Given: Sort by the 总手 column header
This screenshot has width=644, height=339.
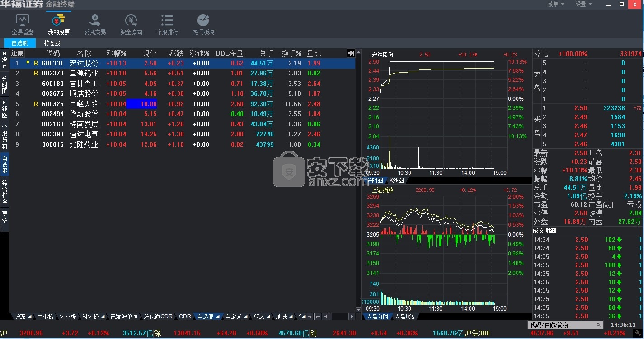Looking at the screenshot, I should pos(266,53).
